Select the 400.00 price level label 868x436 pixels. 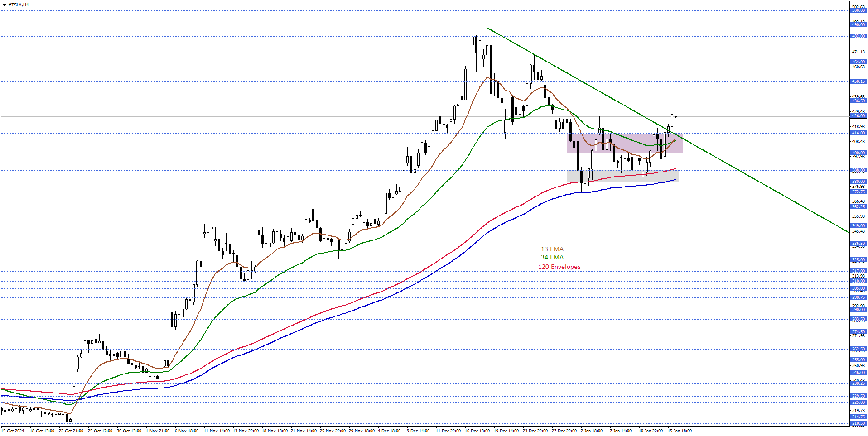(x=858, y=153)
